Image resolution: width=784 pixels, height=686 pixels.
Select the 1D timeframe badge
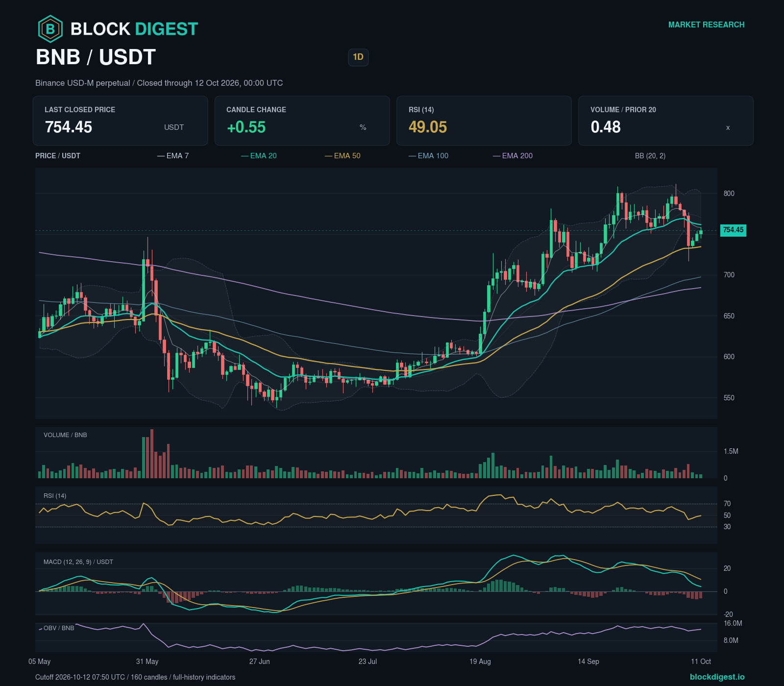pyautogui.click(x=358, y=57)
